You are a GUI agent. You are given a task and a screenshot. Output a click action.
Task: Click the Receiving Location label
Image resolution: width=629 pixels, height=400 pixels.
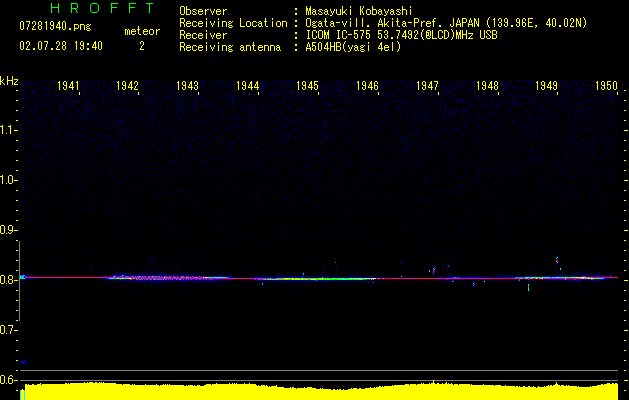click(x=233, y=23)
